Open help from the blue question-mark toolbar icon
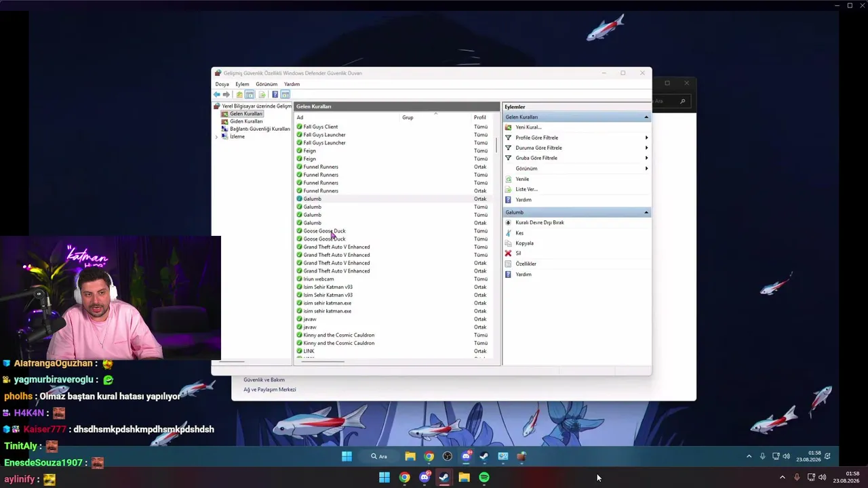The image size is (868, 488). 275,94
